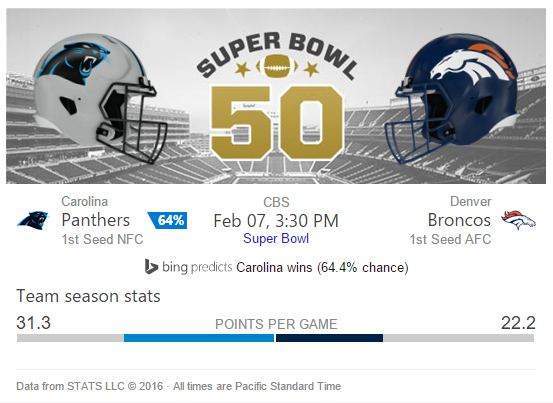This screenshot has width=553, height=403.
Task: Click the Panthers 31.3 points value
Action: click(34, 323)
